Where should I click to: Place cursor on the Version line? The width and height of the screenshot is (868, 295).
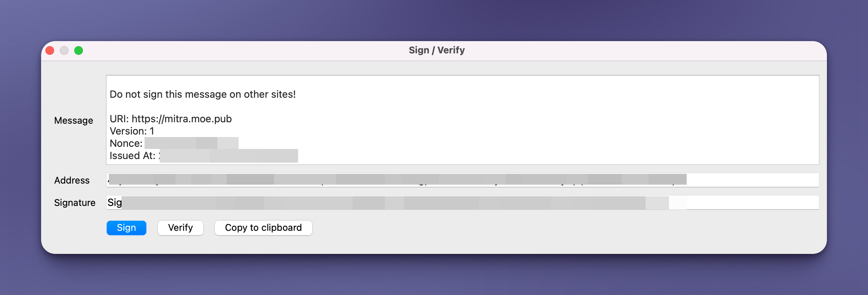pos(132,131)
